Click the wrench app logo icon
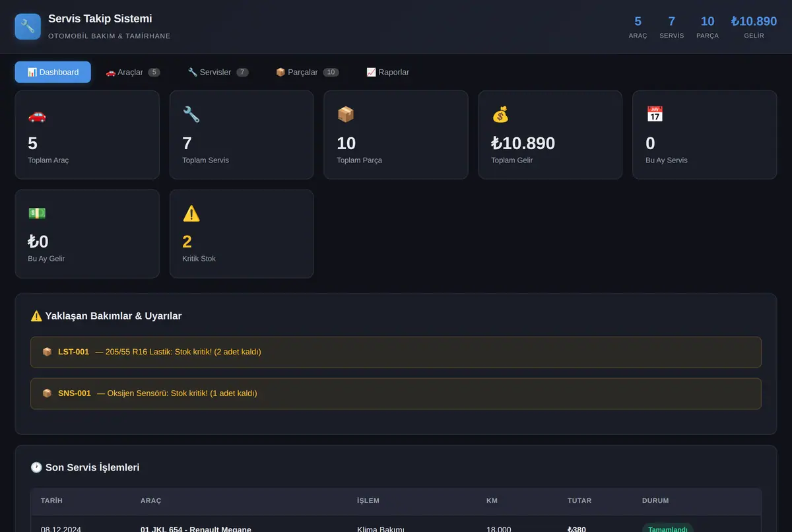The height and width of the screenshot is (532, 792). [x=28, y=26]
